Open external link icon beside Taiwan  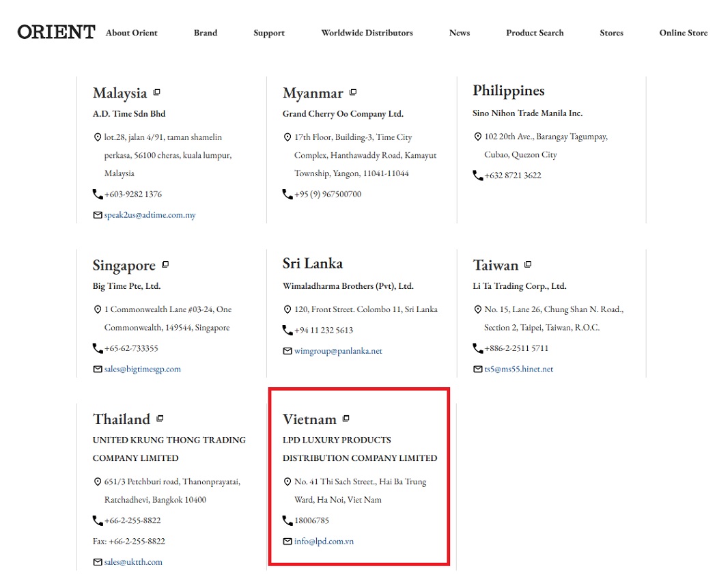528,264
